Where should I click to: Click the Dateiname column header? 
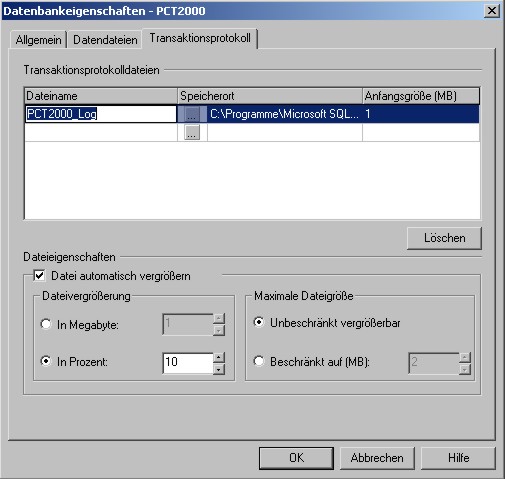tap(101, 96)
